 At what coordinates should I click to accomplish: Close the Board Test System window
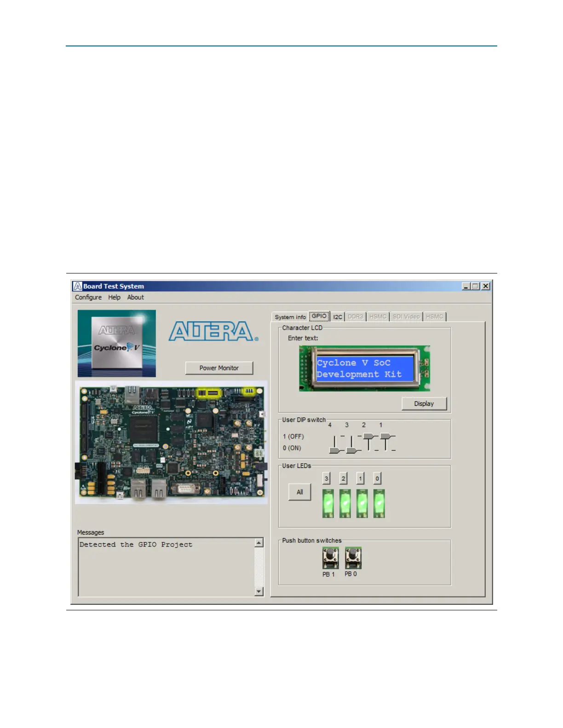pyautogui.click(x=486, y=286)
